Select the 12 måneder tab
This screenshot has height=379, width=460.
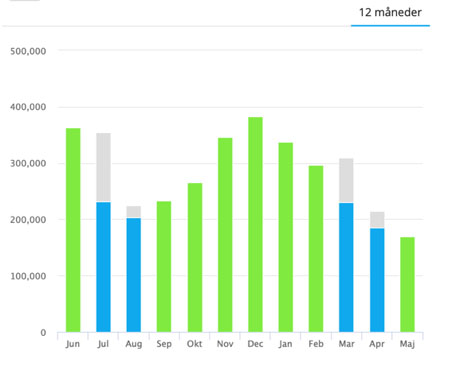[x=390, y=13]
